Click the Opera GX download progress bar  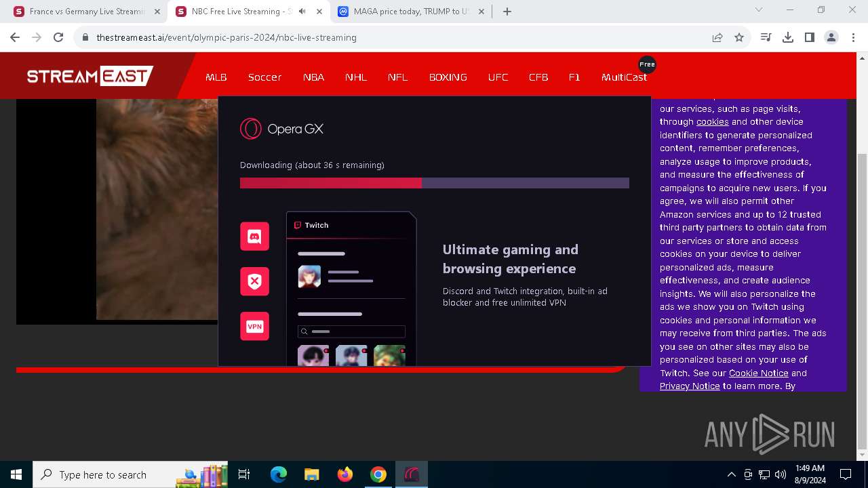435,183
